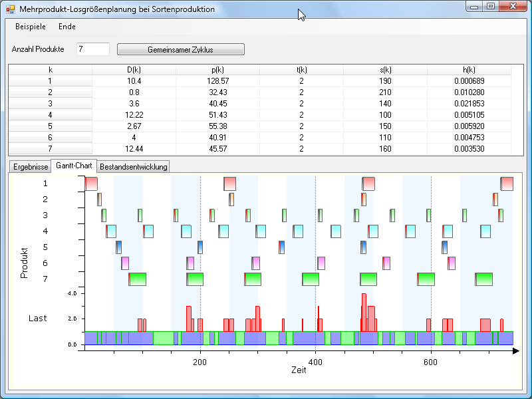The image size is (532, 399).
Task: Click first green Product 7 Gantt bar
Action: (x=138, y=279)
